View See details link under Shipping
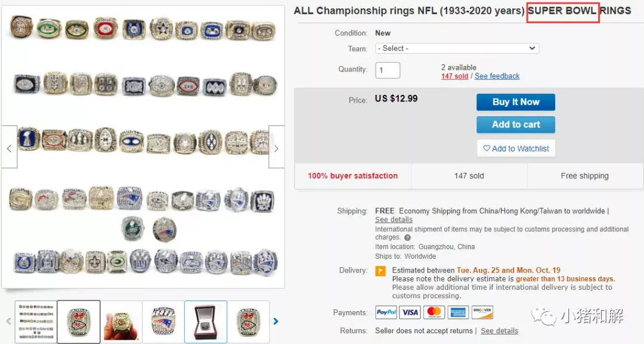This screenshot has width=644, height=344. 394,220
